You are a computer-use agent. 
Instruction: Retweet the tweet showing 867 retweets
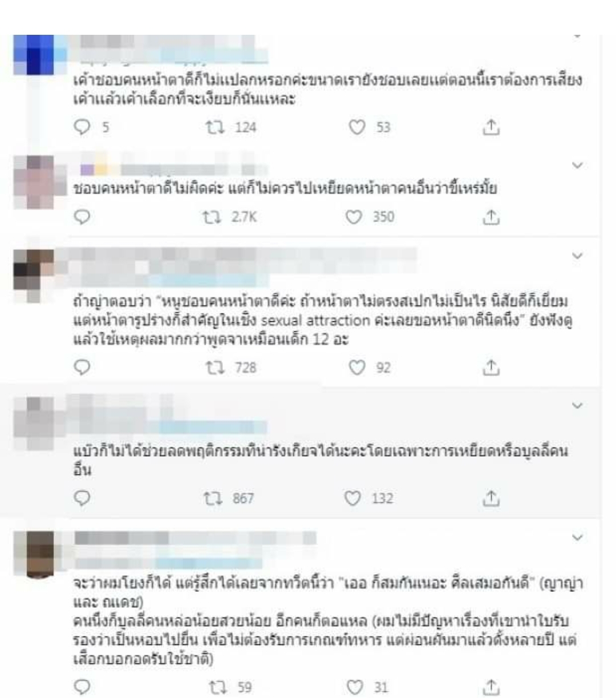213,498
